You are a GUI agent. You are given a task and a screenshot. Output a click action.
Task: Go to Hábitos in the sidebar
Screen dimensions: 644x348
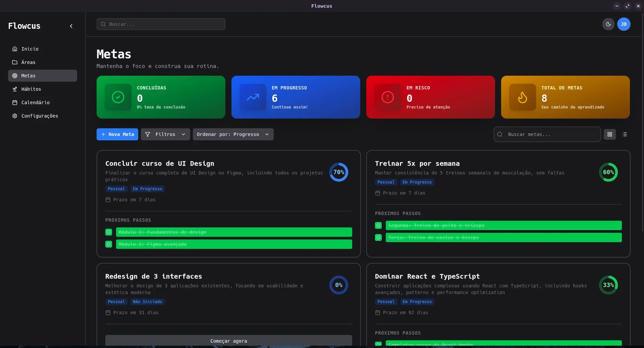point(31,89)
